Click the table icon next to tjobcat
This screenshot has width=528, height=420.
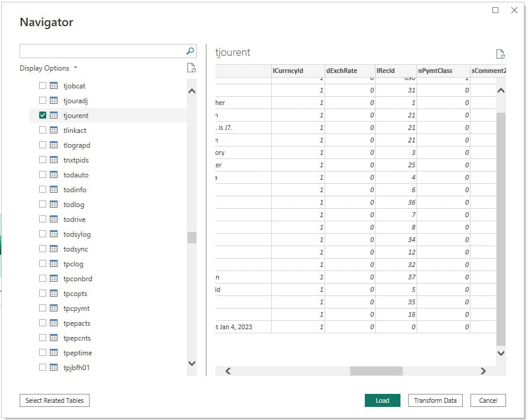pos(53,86)
